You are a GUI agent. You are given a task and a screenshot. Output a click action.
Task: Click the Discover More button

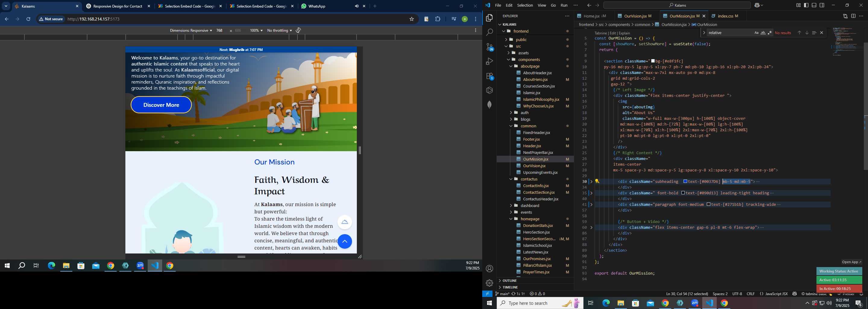161,105
